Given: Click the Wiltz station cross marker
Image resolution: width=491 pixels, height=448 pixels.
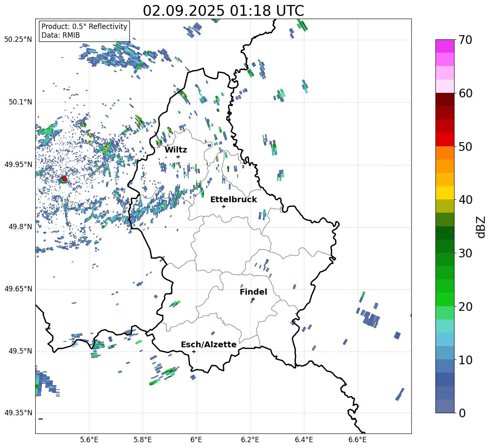Looking at the screenshot, I should pos(178,157).
